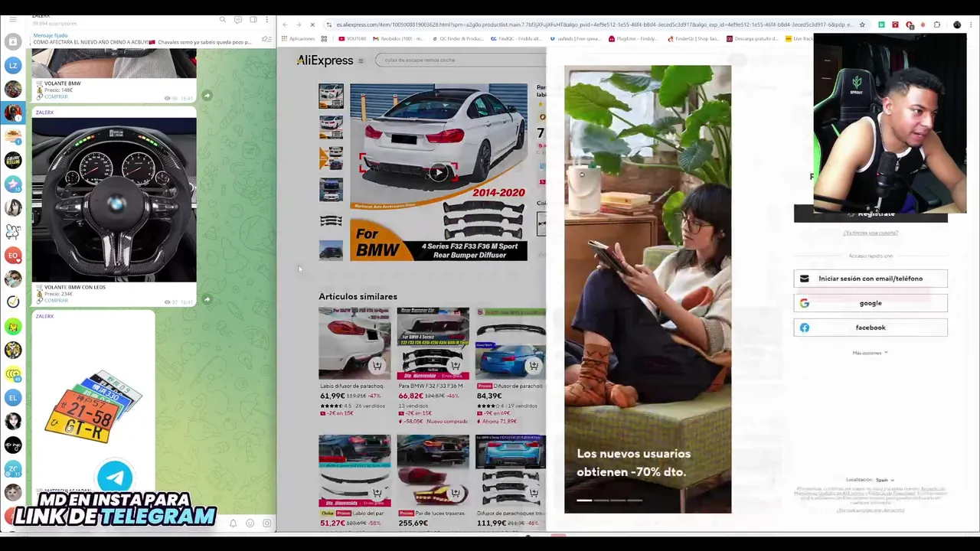Select first product gallery thumbnail
Image resolution: width=980 pixels, height=551 pixels.
tap(331, 96)
